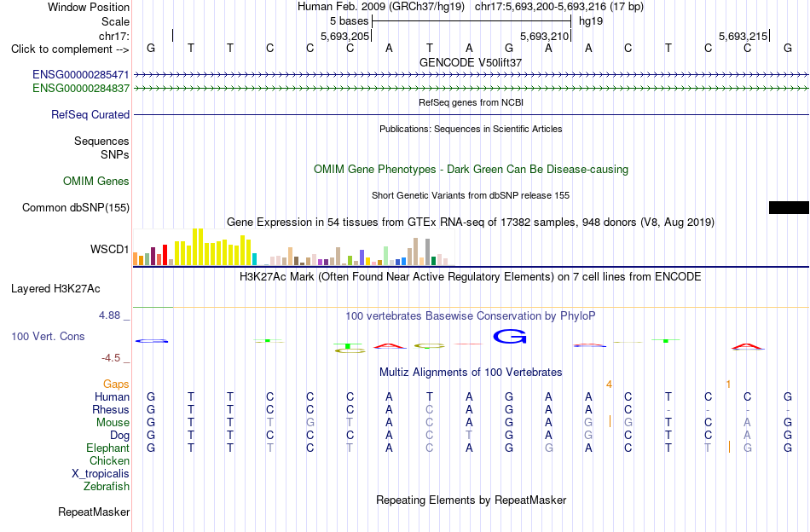Select the Dog alignment row label
Image resolution: width=810 pixels, height=532 pixels.
click(x=120, y=436)
